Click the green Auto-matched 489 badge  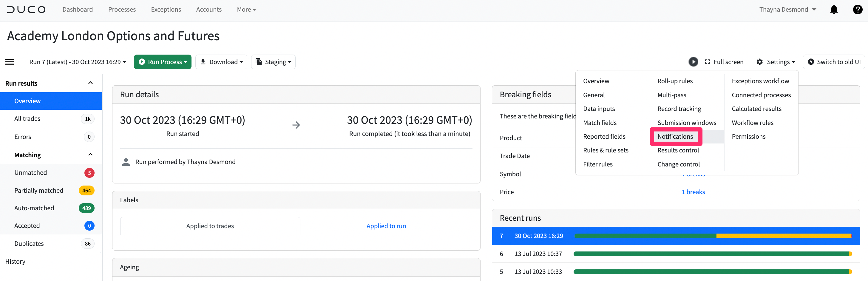pyautogui.click(x=87, y=208)
